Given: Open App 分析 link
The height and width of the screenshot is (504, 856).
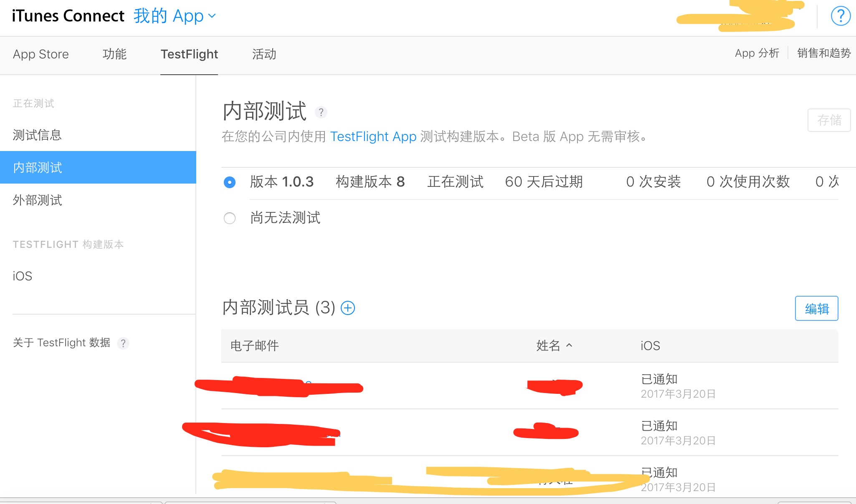Looking at the screenshot, I should (x=757, y=53).
